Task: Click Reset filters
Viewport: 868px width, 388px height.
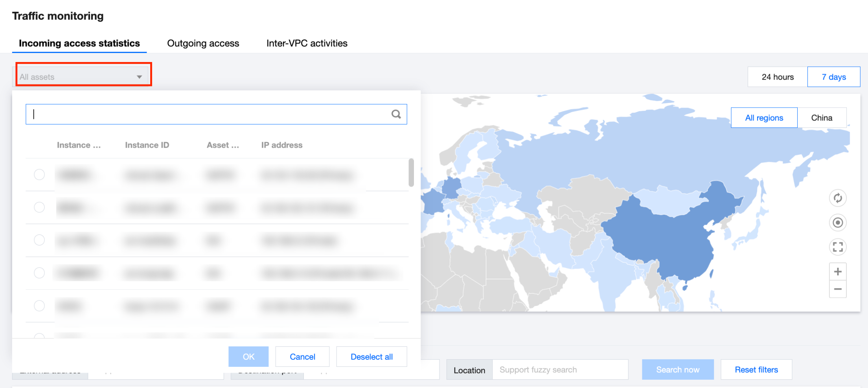Action: pos(756,370)
